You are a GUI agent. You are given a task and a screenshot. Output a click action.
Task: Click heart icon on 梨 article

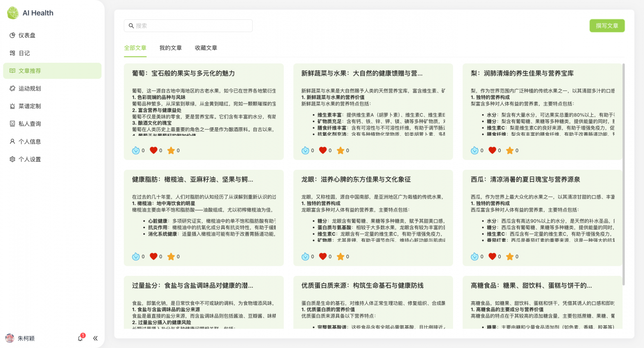(492, 150)
